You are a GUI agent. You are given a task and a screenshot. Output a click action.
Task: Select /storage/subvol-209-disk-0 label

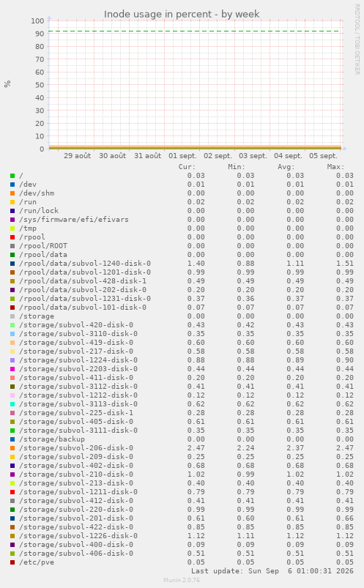pos(76,457)
